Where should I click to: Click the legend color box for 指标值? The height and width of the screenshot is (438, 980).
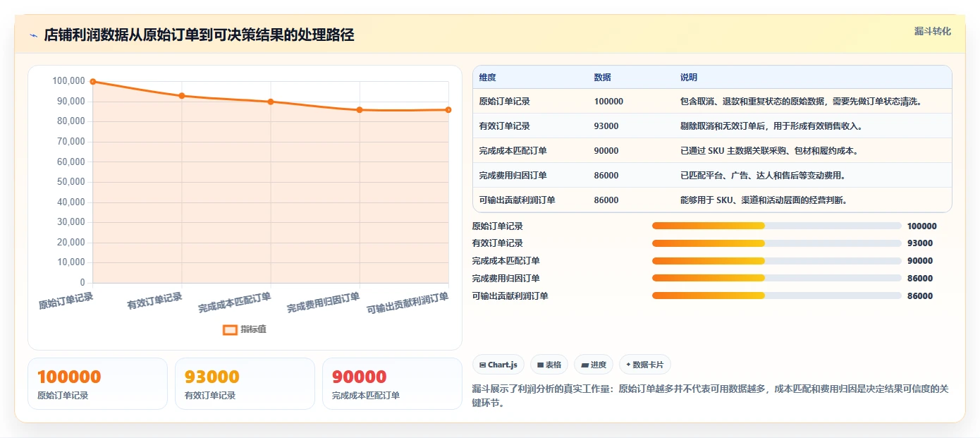click(x=230, y=329)
